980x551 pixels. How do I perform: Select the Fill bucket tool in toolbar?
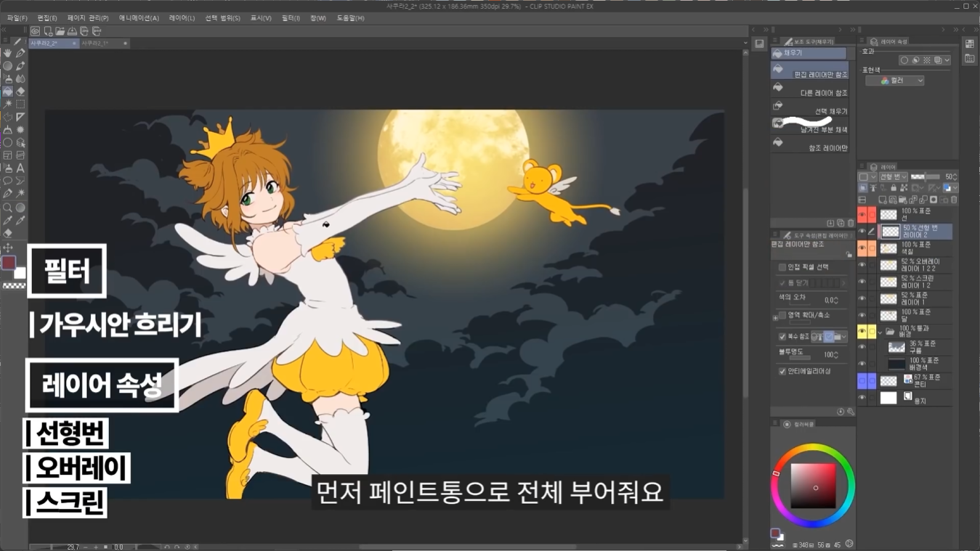pos(7,91)
